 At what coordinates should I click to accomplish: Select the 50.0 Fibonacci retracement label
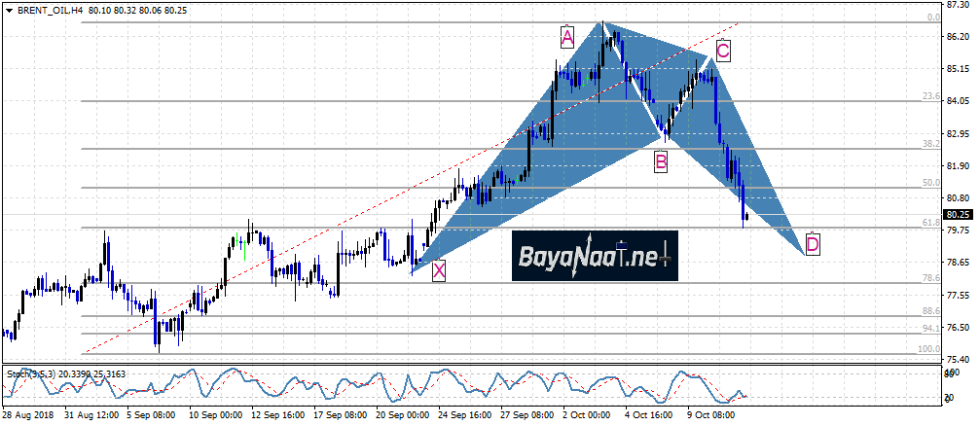(929, 183)
